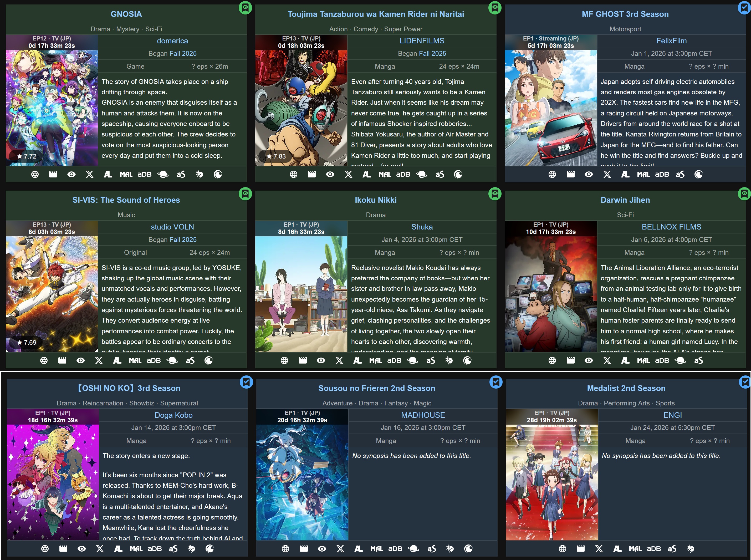
Task: Open where-to-watch eye icon for SI-VIS
Action: coord(81,360)
